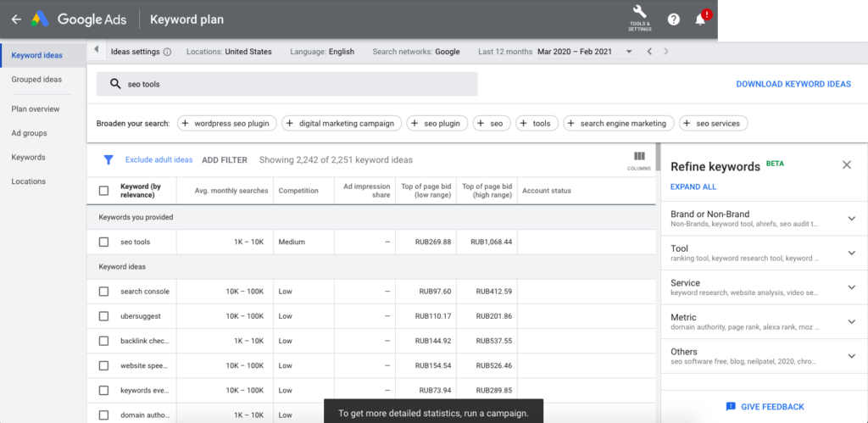Image resolution: width=868 pixels, height=423 pixels.
Task: Check the 'search console' row checkbox
Action: pyautogui.click(x=103, y=292)
